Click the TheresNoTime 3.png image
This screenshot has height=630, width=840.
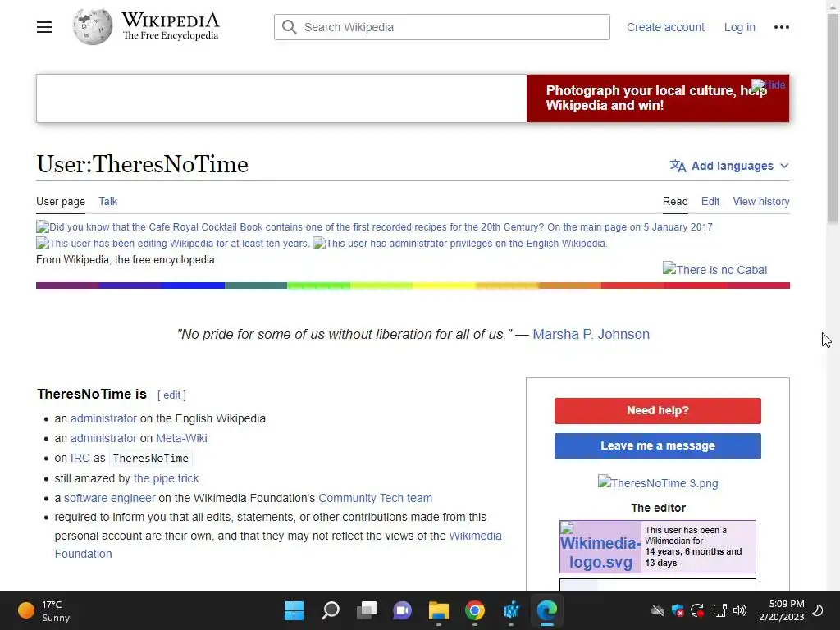coord(658,482)
